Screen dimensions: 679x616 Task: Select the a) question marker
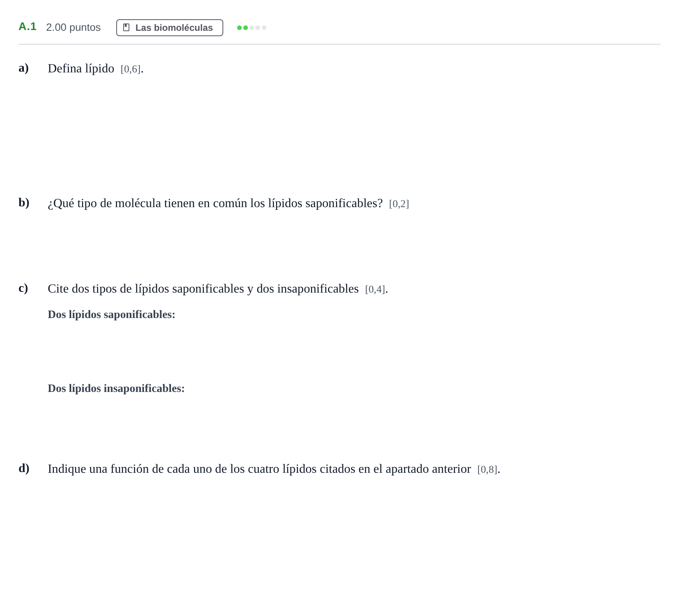coord(23,68)
